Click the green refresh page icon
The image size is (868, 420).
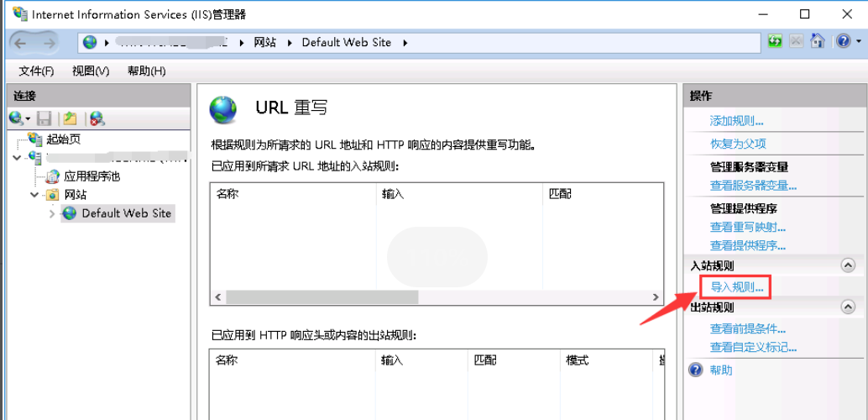776,42
